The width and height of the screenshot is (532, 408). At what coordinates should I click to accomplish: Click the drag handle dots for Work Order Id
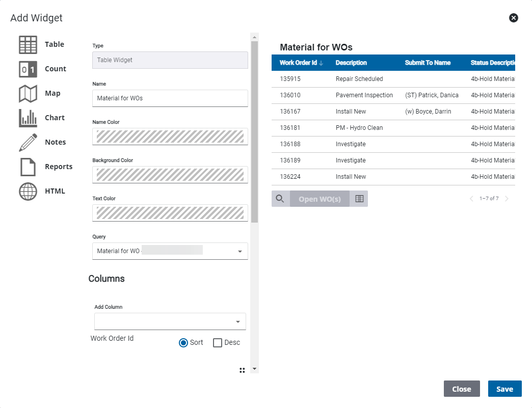[242, 370]
